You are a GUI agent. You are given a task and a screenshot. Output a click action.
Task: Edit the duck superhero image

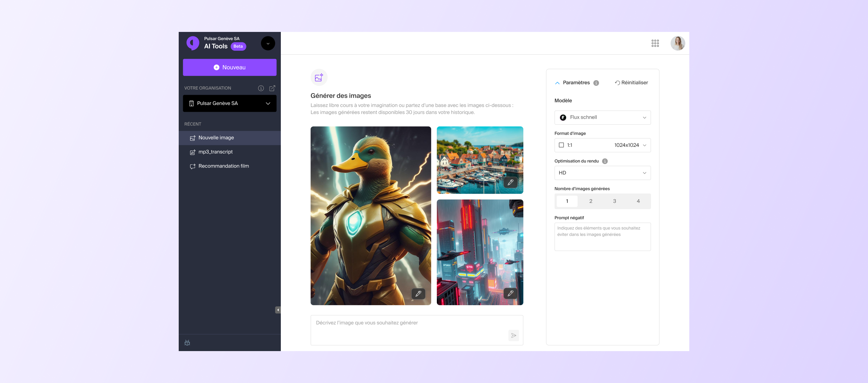click(418, 294)
